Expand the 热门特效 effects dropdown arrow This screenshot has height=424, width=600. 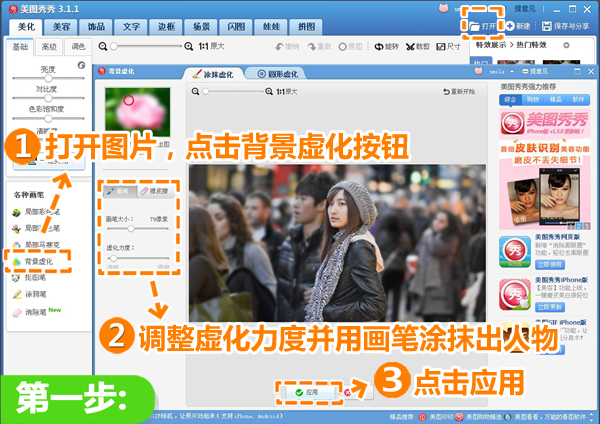(x=566, y=45)
